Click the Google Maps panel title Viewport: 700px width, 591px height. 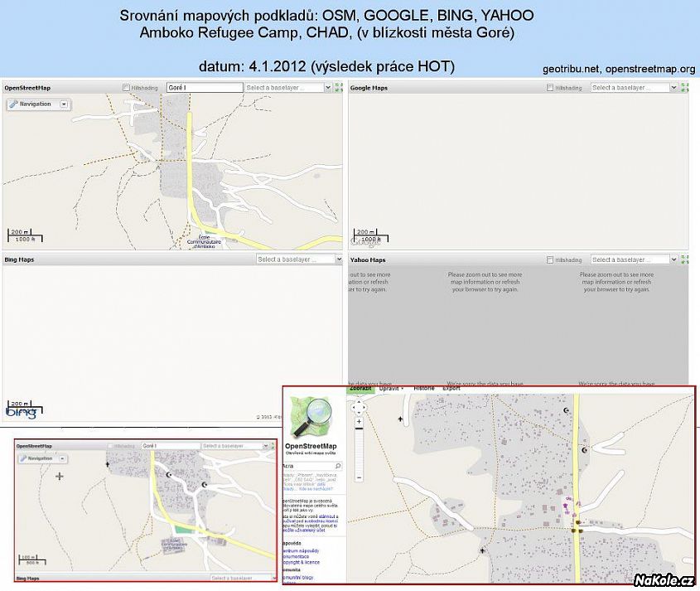click(x=369, y=88)
